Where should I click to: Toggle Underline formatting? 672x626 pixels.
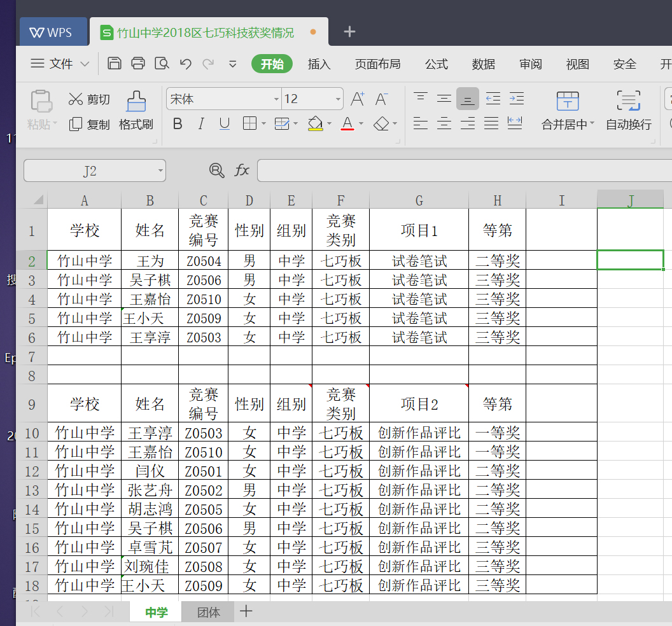tap(224, 124)
